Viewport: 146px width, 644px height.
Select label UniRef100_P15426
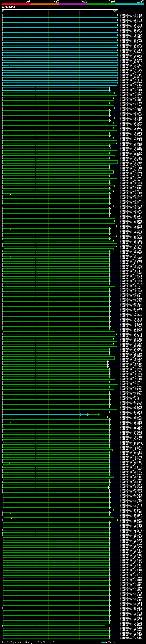[x=131, y=263]
